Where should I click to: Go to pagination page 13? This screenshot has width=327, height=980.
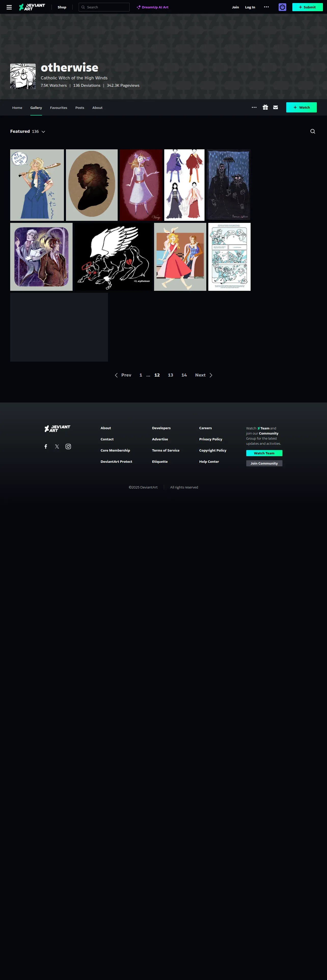[171, 376]
